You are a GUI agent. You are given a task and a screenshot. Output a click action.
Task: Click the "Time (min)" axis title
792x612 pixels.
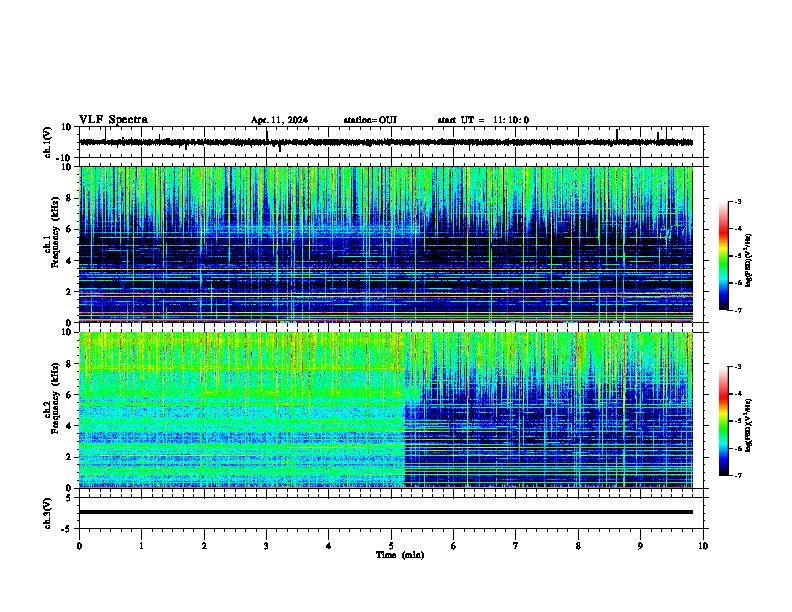(x=400, y=555)
